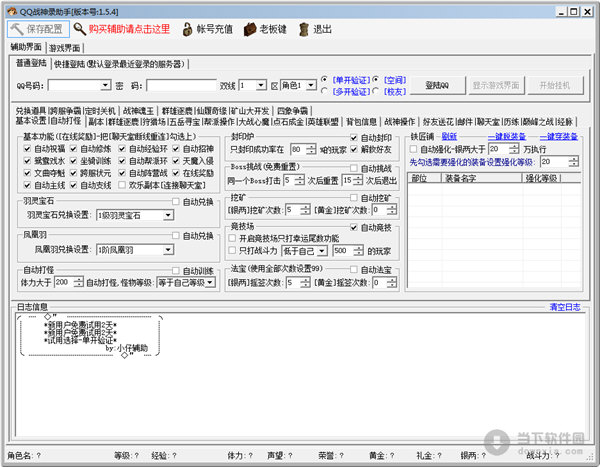Viewport: 600px width, 467px height.
Task: Uncheck the 在线奖励 checkbox
Action: point(176,173)
